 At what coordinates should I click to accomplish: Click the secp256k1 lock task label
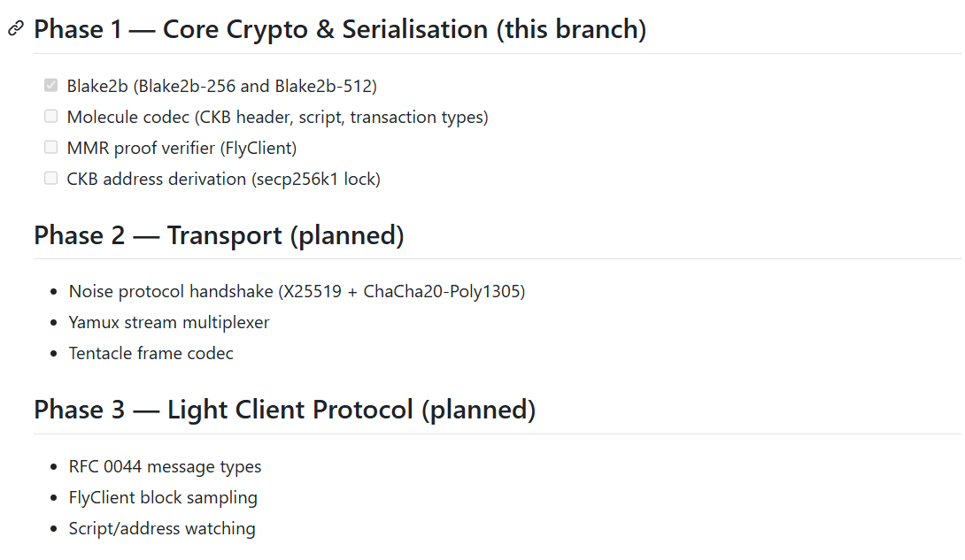point(223,179)
